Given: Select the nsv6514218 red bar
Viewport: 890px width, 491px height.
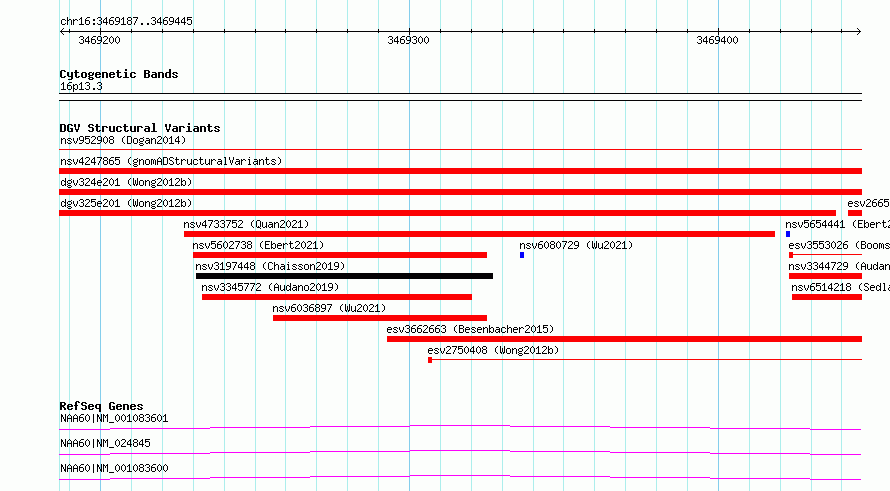Looking at the screenshot, I should 827,297.
